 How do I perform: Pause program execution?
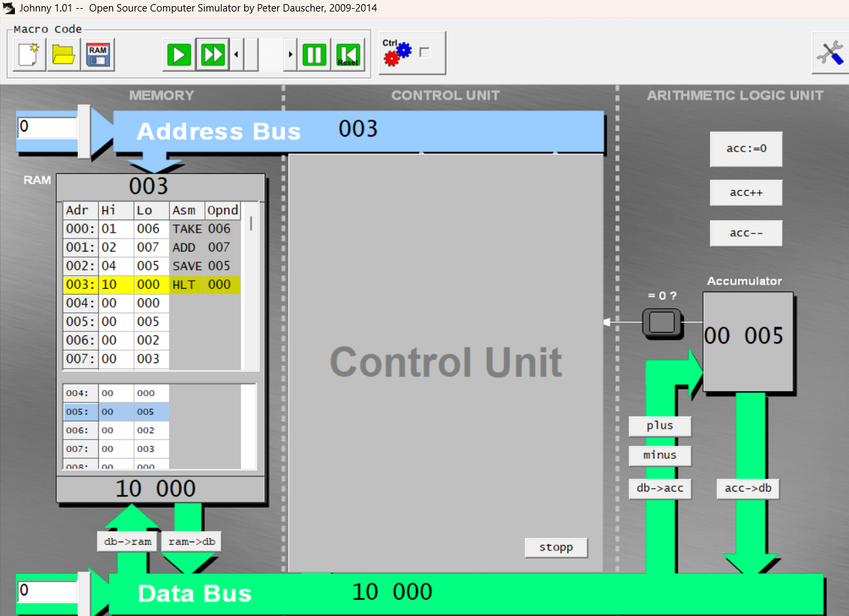314,54
